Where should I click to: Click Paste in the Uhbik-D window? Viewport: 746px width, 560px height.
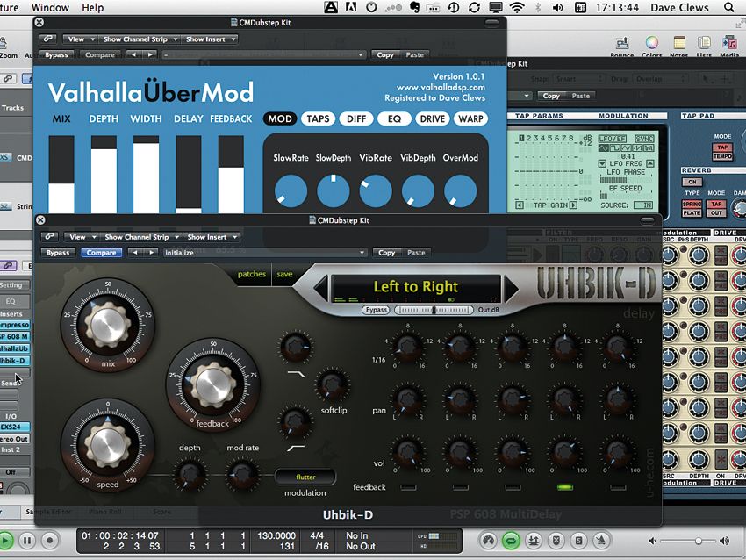[x=416, y=252]
